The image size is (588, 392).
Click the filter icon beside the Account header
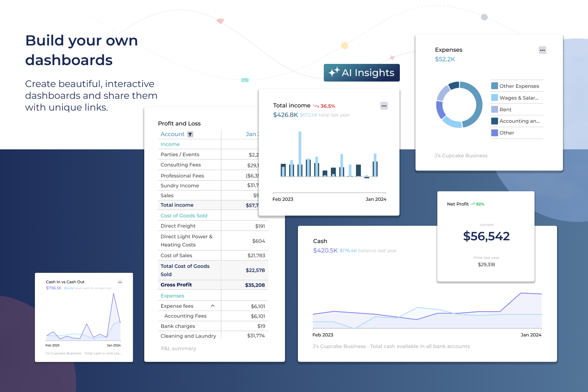[190, 134]
